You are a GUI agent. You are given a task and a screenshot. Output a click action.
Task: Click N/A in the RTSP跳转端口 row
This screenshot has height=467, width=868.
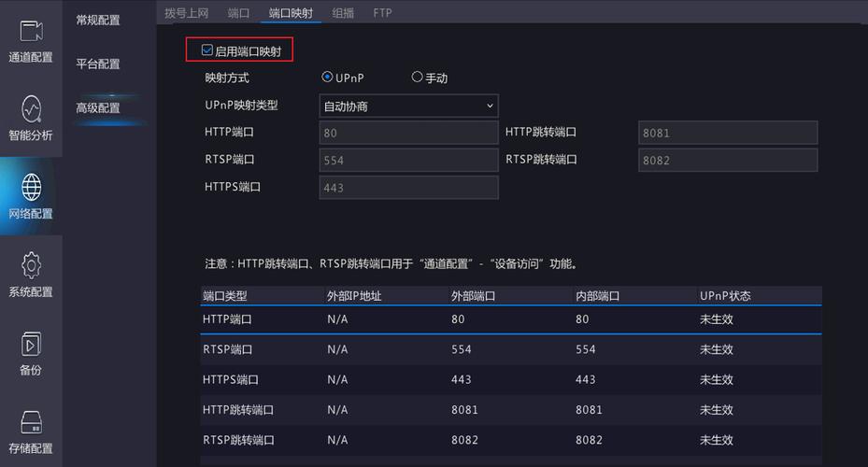coord(337,440)
